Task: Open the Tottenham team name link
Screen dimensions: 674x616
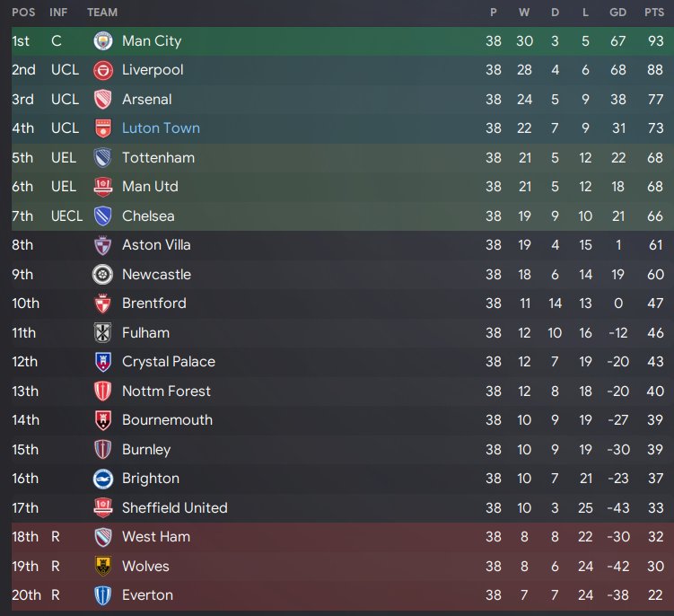Action: (x=158, y=157)
